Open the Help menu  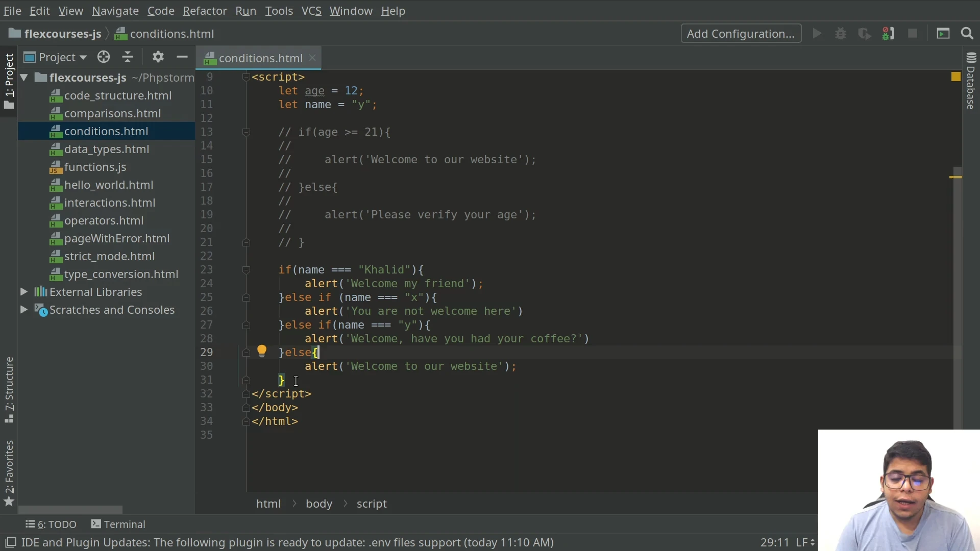click(393, 11)
